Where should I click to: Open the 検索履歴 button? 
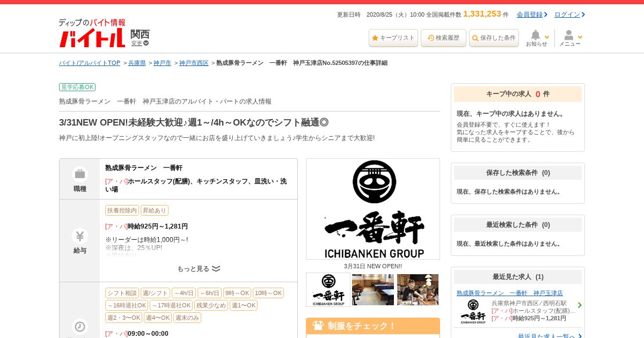point(443,38)
